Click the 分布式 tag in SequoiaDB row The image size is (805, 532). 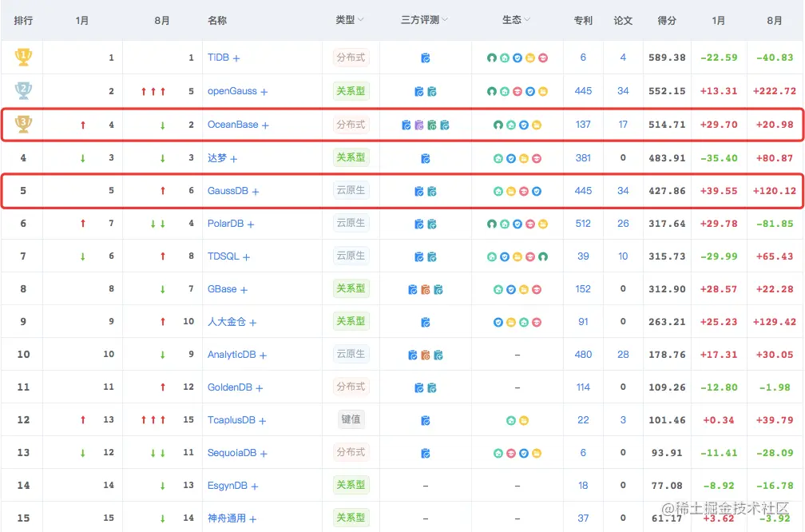pos(351,452)
